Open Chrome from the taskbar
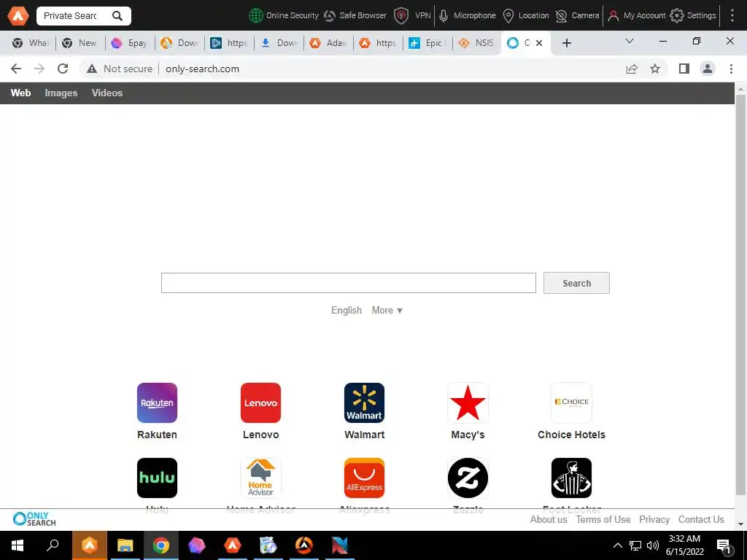The image size is (747, 560). coord(161,545)
